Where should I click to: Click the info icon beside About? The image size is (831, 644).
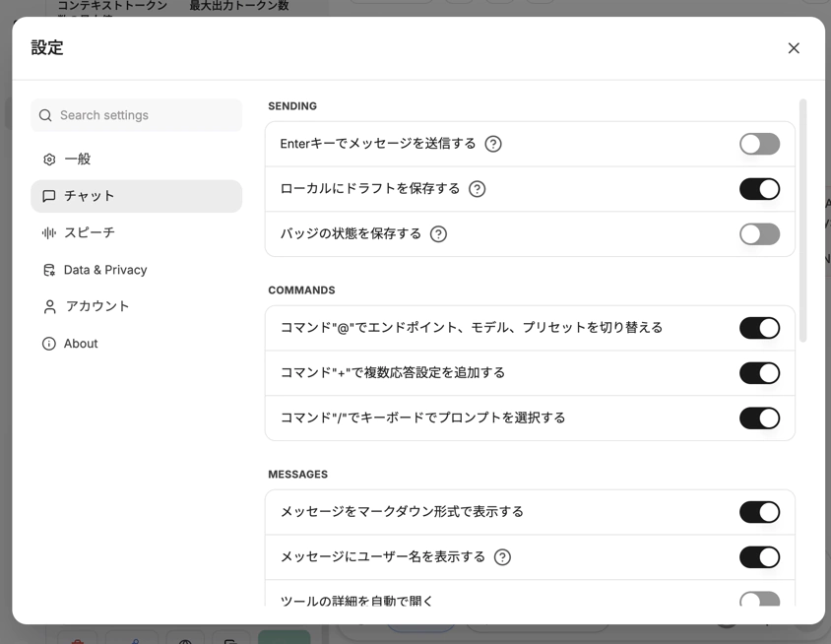click(x=49, y=344)
